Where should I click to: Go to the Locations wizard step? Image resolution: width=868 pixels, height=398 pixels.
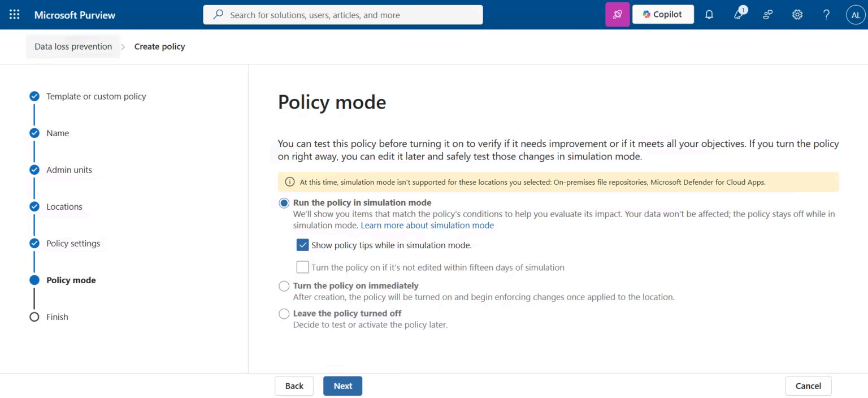[64, 207]
